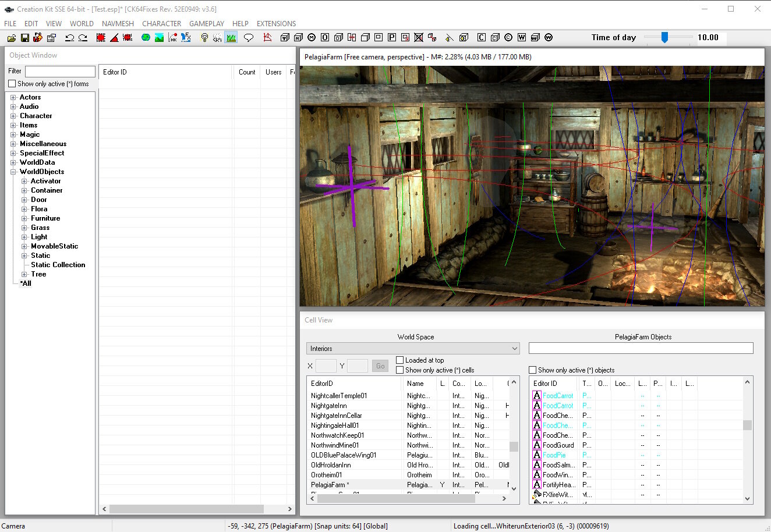Sort Object Window by Editor ID column header
The height and width of the screenshot is (532, 771).
(166, 72)
